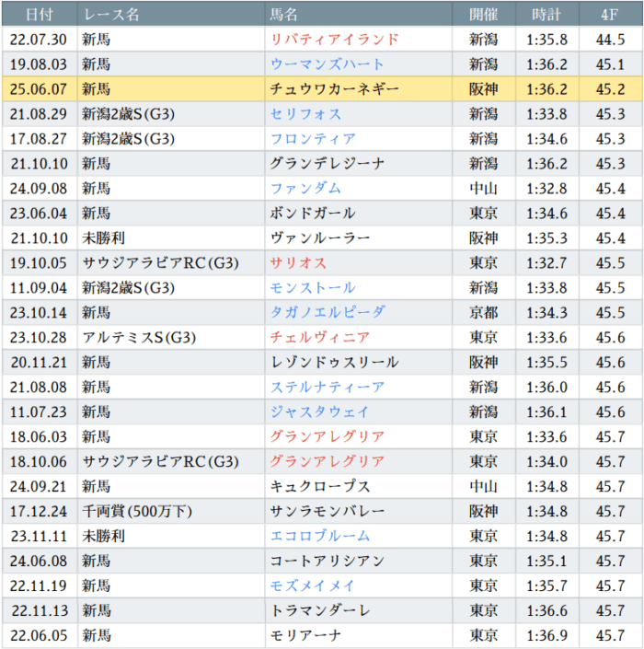
Task: Open the サリオス horse link
Action: [x=298, y=263]
